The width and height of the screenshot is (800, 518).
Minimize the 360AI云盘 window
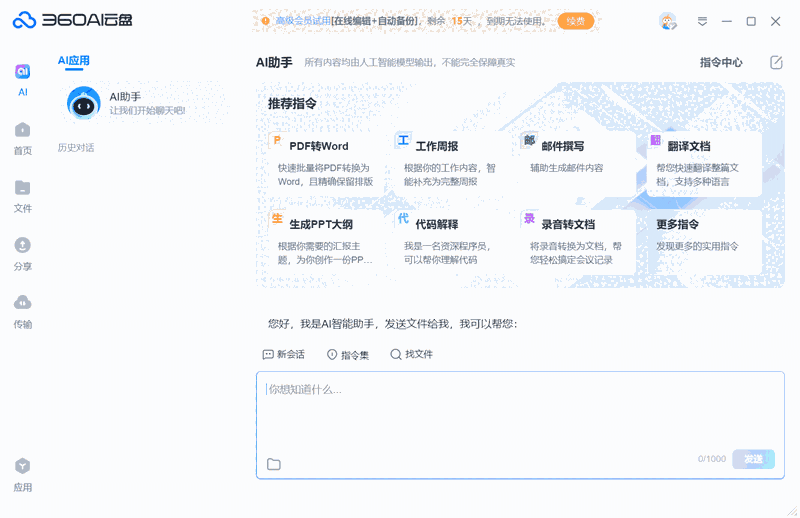[x=727, y=21]
